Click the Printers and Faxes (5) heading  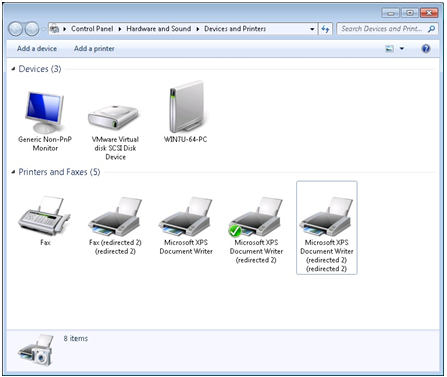[59, 172]
